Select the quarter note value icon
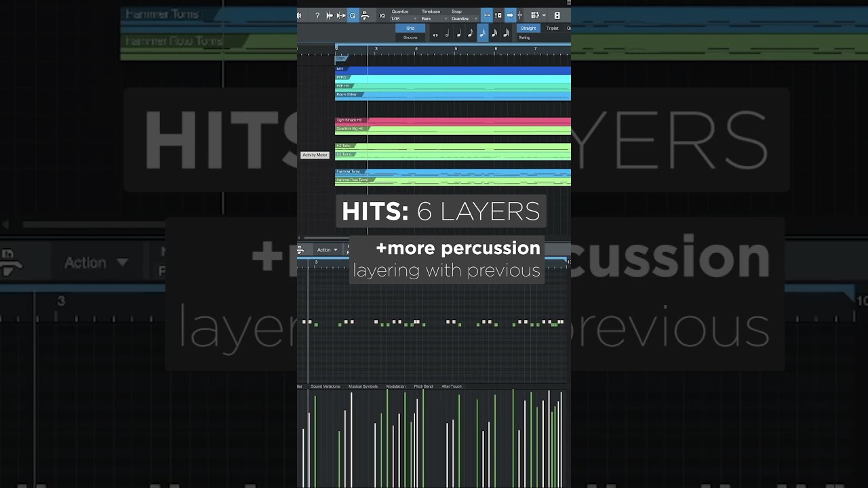This screenshot has width=868, height=488. pyautogui.click(x=459, y=33)
